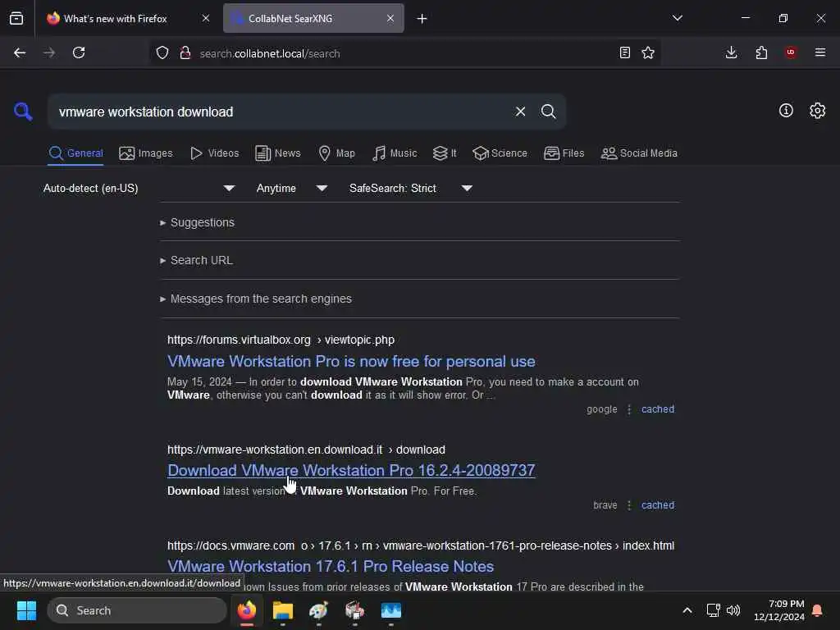Expand the Search URL section

tap(196, 260)
